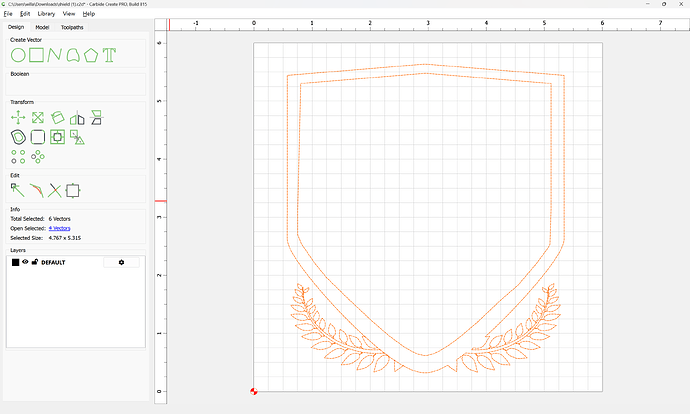This screenshot has width=690, height=414.
Task: Activate the curve smoothing edit tool
Action: [x=36, y=191]
